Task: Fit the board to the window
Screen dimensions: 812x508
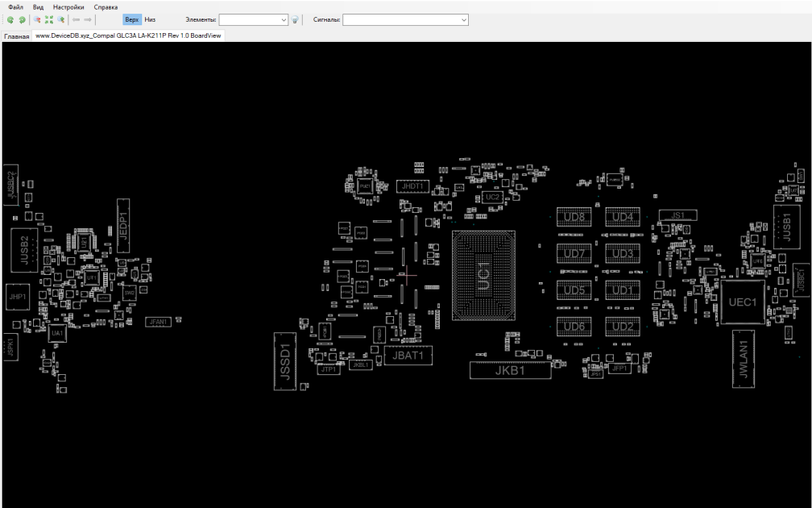Action: (x=49, y=19)
